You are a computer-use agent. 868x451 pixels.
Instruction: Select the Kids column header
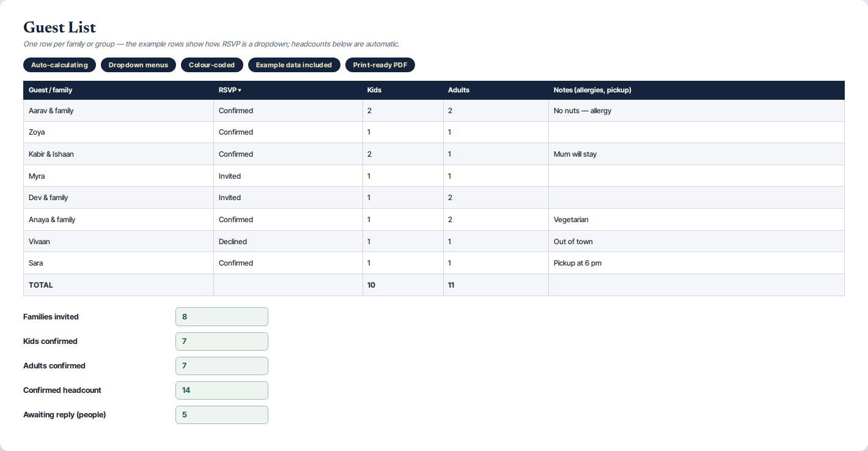[x=403, y=90]
